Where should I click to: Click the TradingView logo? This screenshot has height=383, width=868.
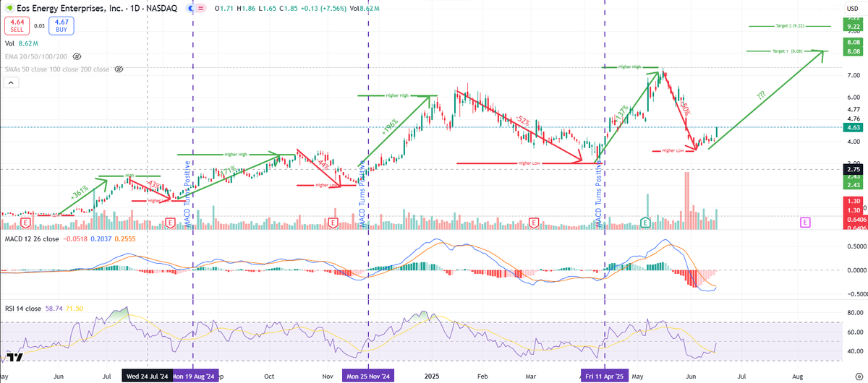[x=14, y=357]
